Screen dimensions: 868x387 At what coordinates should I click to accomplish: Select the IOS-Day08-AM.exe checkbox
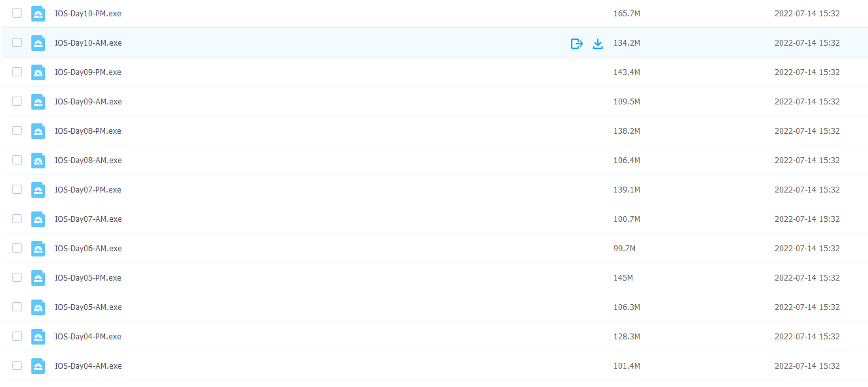click(17, 160)
